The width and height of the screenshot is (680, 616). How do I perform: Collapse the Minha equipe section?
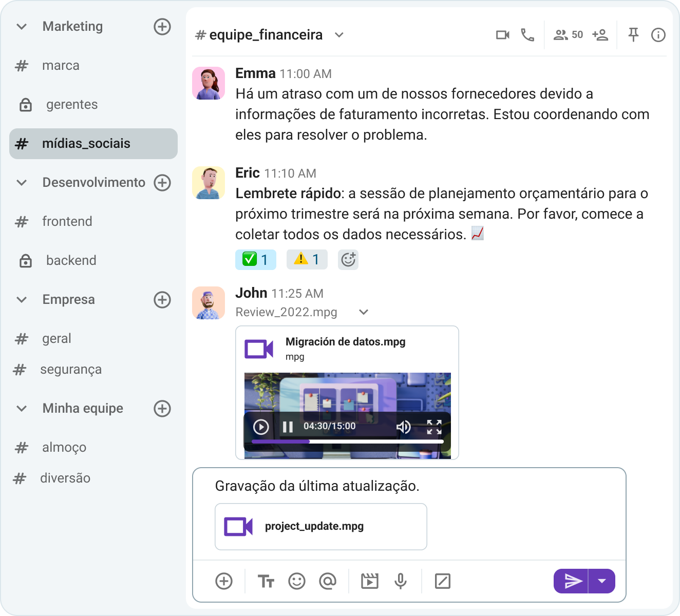click(22, 409)
